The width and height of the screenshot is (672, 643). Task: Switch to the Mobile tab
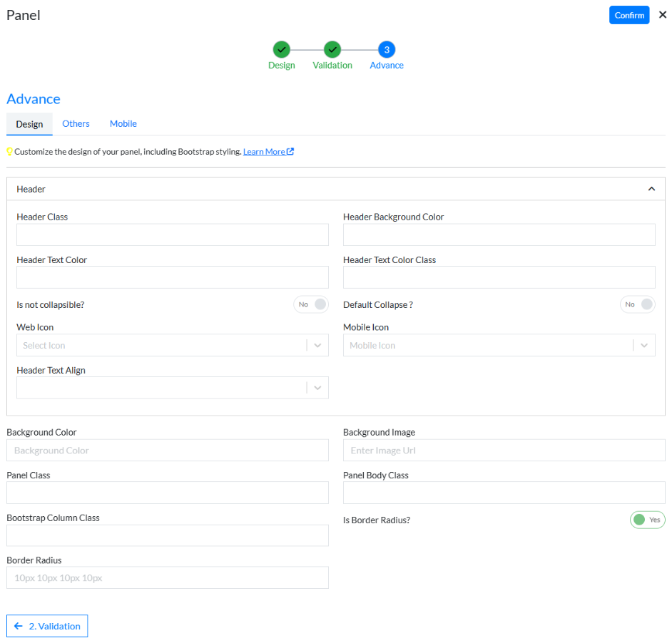[x=123, y=123]
